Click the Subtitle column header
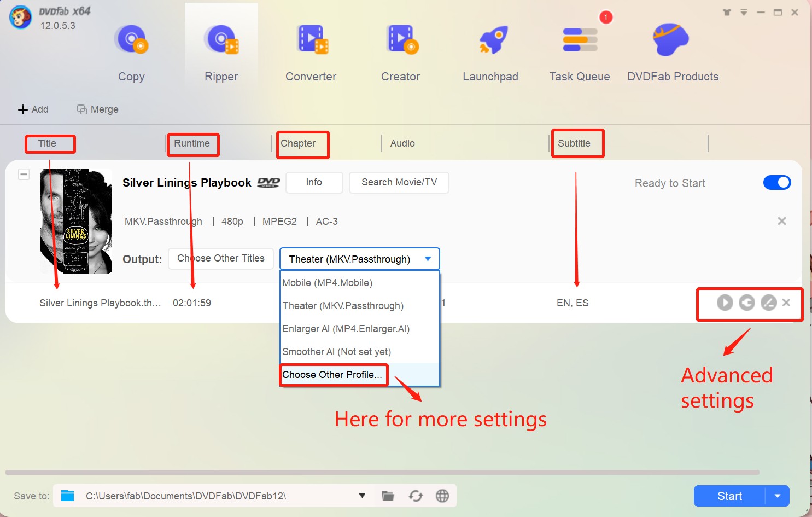Image resolution: width=812 pixels, height=517 pixels. pyautogui.click(x=574, y=143)
